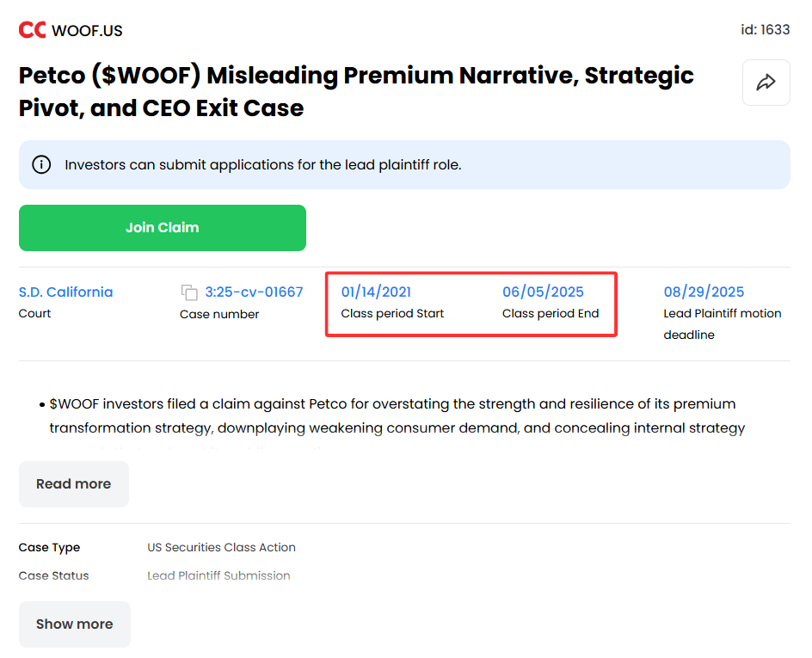This screenshot has width=812, height=658.
Task: Click the info circle icon in banner
Action: point(41,164)
